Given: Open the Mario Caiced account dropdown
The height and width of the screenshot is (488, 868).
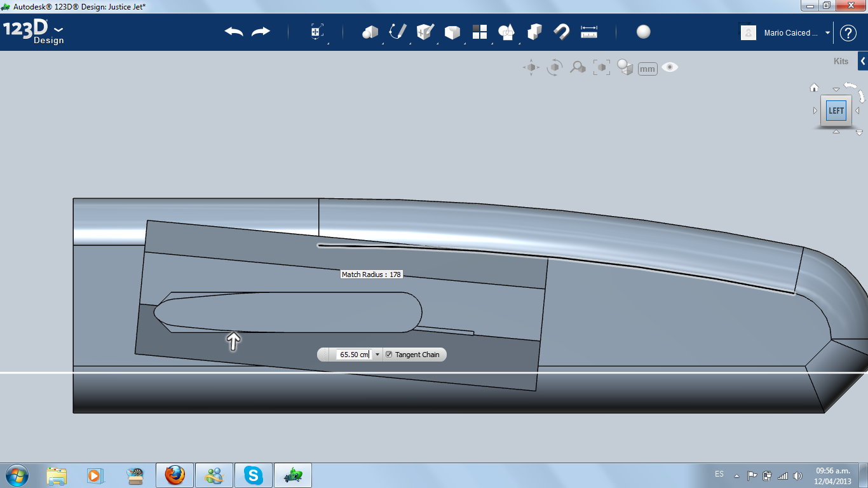Looking at the screenshot, I should (828, 33).
